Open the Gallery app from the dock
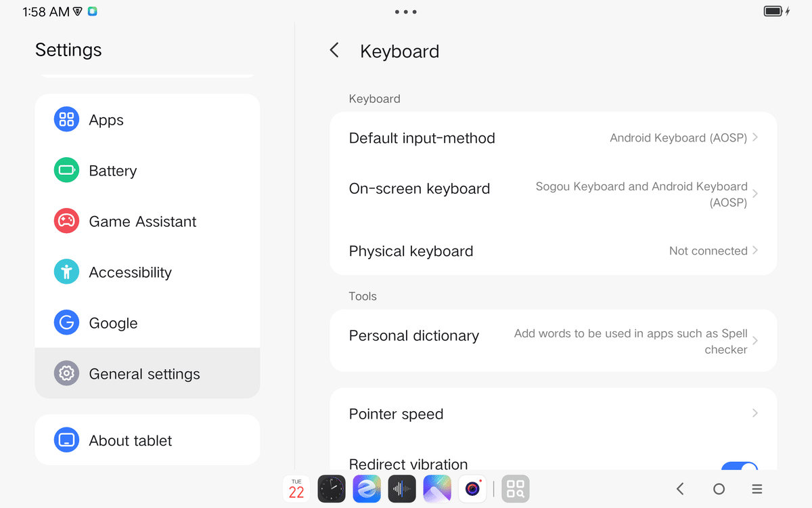812x508 pixels. [x=437, y=488]
